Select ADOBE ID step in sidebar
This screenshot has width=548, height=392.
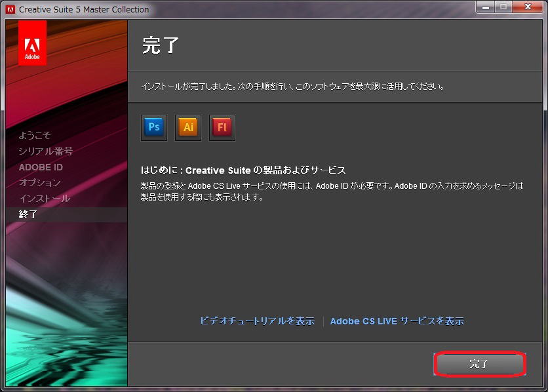click(41, 167)
